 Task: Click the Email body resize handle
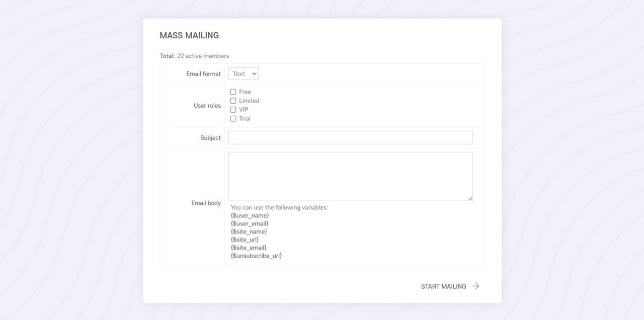tap(470, 198)
